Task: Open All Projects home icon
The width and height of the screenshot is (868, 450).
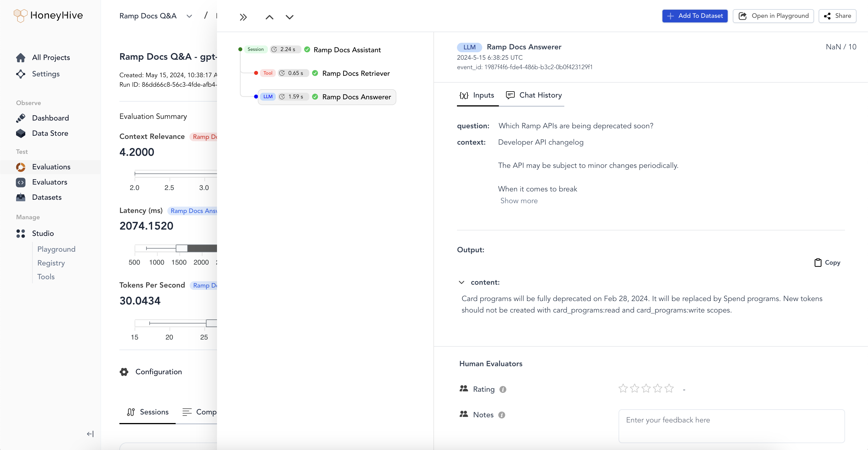Action: click(x=21, y=58)
